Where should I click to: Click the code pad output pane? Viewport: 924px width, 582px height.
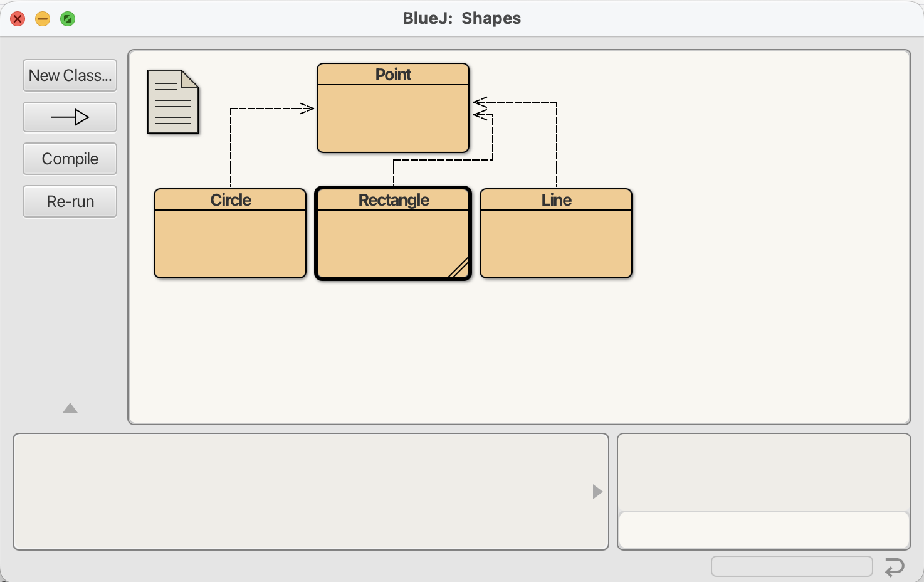point(764,472)
